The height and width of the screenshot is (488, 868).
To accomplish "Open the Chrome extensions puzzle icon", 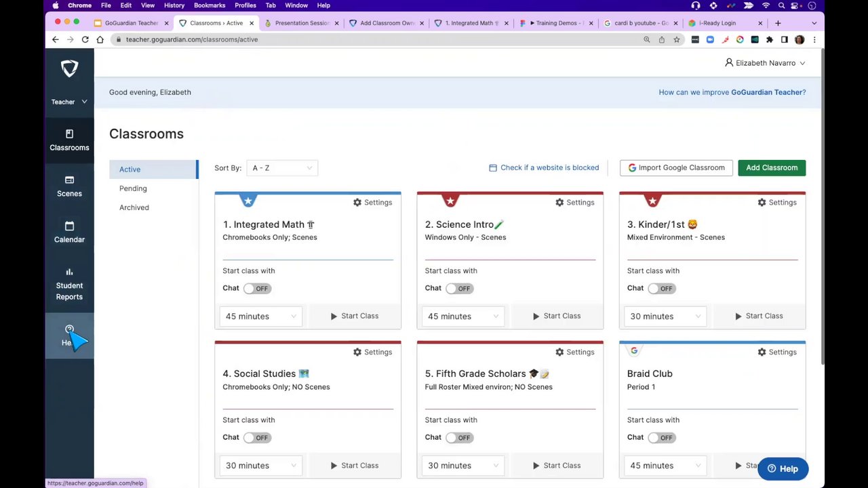I will [770, 39].
